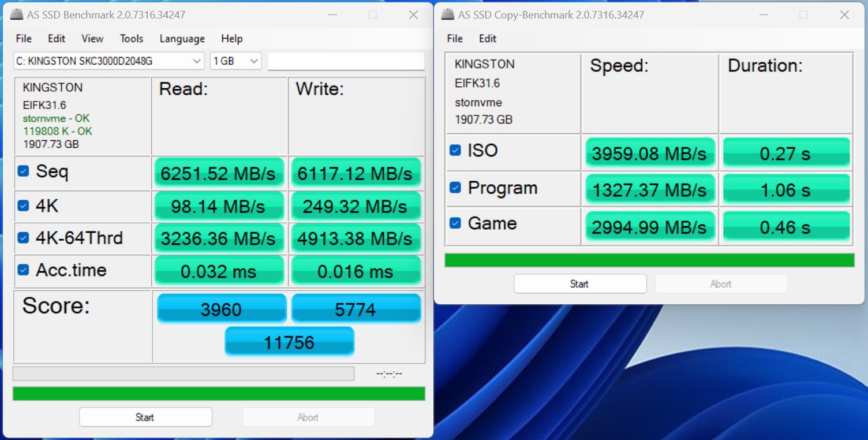The height and width of the screenshot is (440, 868).
Task: Click the write score 5774
Action: click(x=356, y=309)
